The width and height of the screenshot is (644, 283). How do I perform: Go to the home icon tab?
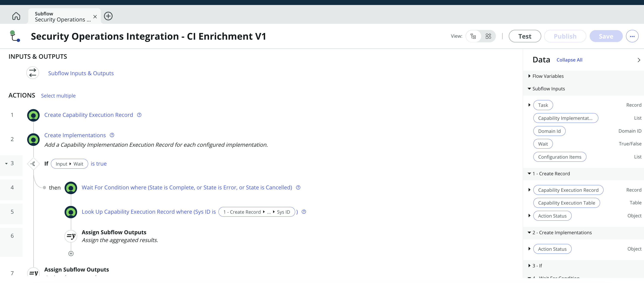click(16, 16)
